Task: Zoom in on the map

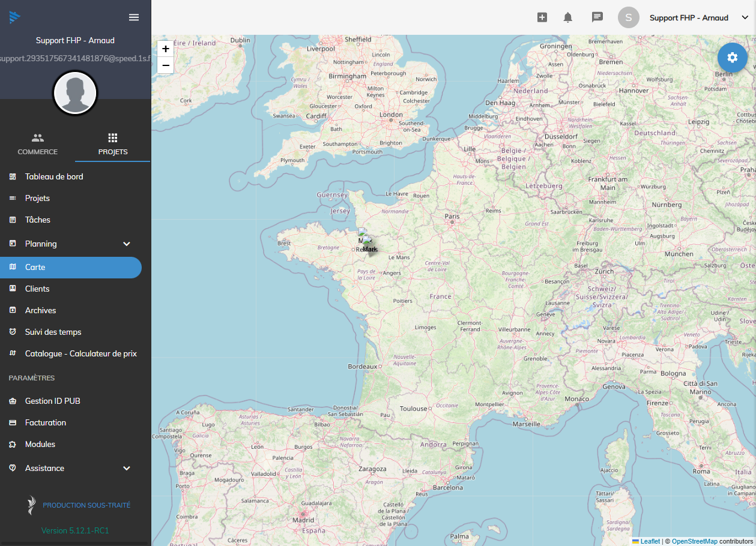Action: click(166, 49)
